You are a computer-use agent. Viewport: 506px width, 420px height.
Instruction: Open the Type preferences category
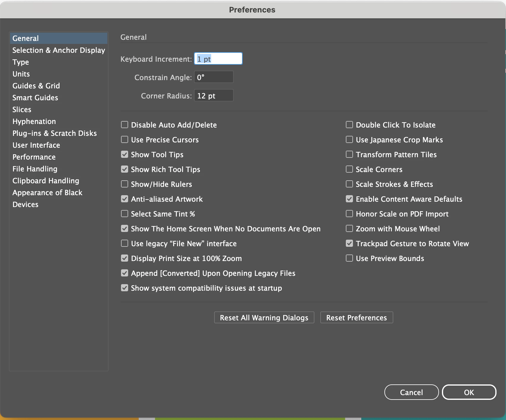59,62
